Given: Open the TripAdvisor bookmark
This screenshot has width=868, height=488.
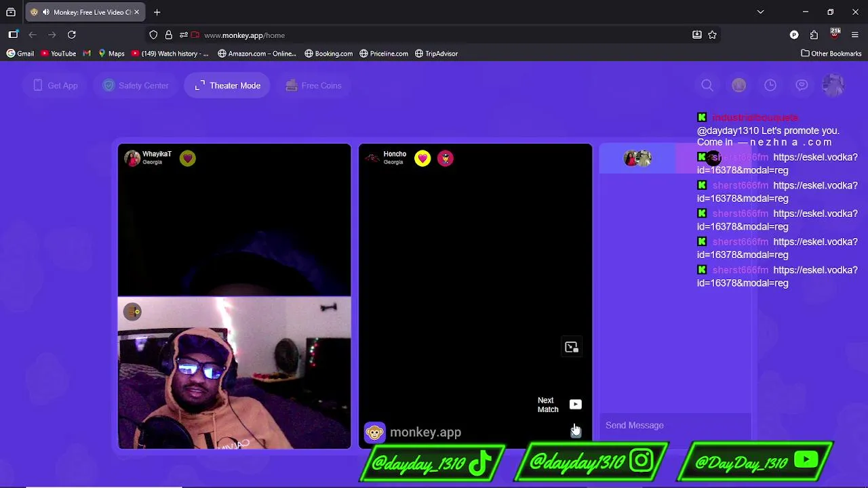Looking at the screenshot, I should 436,54.
